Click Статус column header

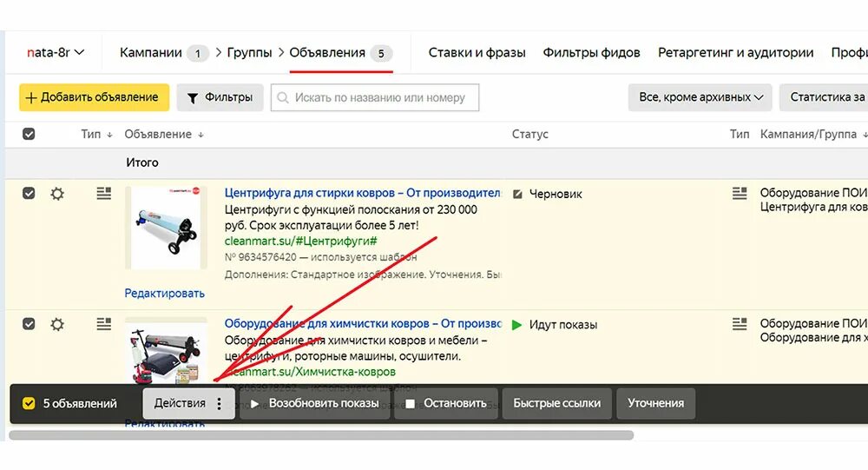(x=529, y=134)
